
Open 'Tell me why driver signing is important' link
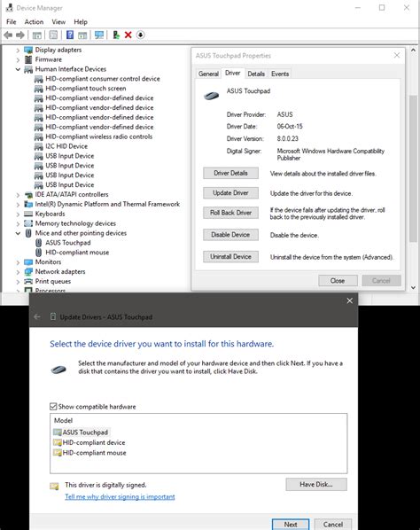pos(120,496)
